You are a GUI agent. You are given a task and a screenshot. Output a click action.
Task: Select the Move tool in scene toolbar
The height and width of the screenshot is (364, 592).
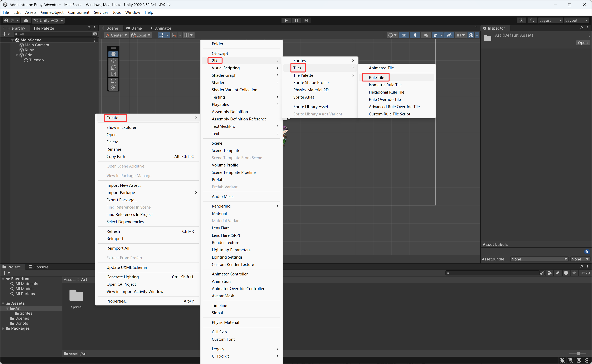point(113,61)
